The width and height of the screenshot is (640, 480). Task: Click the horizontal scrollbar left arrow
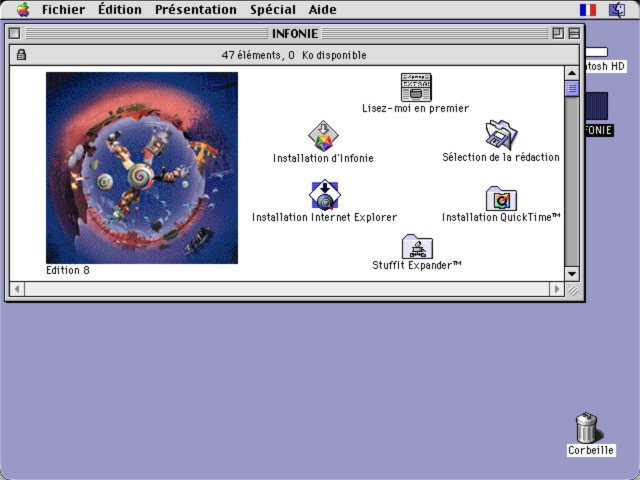click(17, 289)
